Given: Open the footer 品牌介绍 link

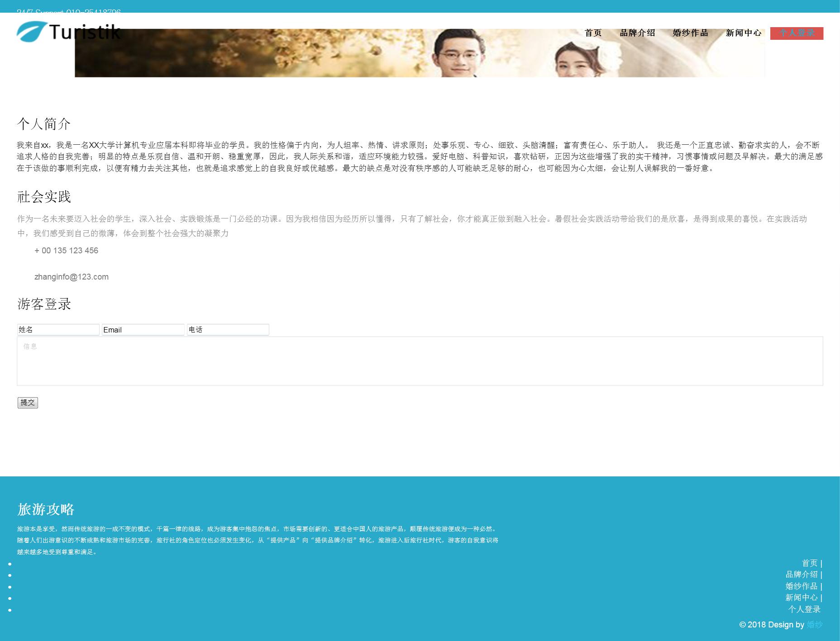Looking at the screenshot, I should tap(802, 575).
